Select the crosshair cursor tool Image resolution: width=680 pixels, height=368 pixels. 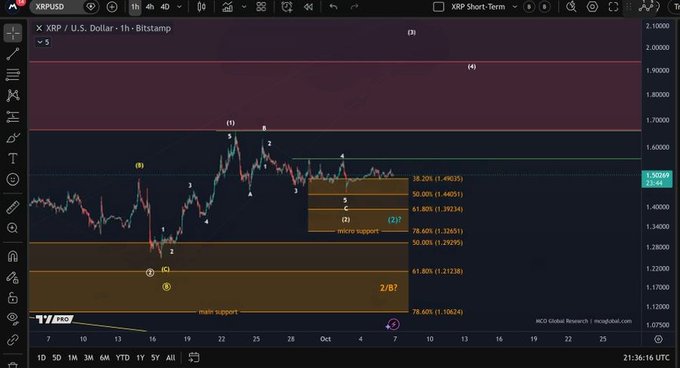click(13, 33)
